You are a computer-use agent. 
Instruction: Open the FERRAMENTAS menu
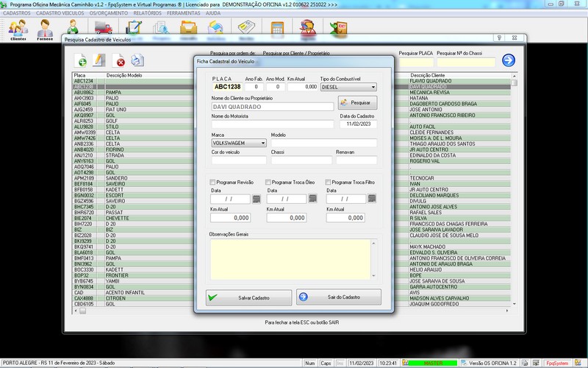184,13
